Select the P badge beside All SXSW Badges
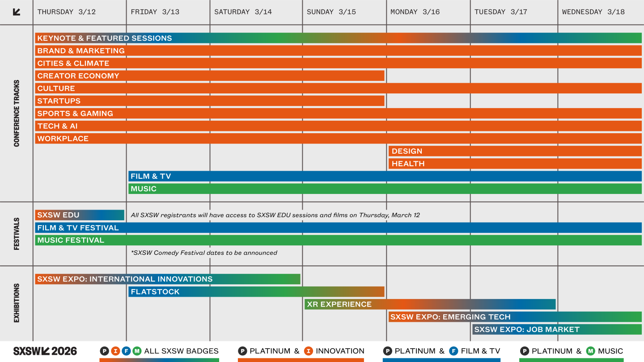This screenshot has width=644, height=362. click(x=104, y=351)
